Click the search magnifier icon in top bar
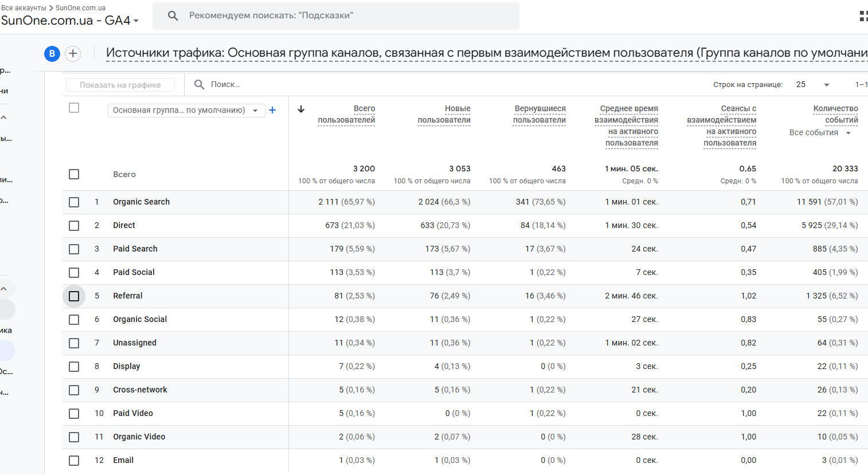 [173, 15]
